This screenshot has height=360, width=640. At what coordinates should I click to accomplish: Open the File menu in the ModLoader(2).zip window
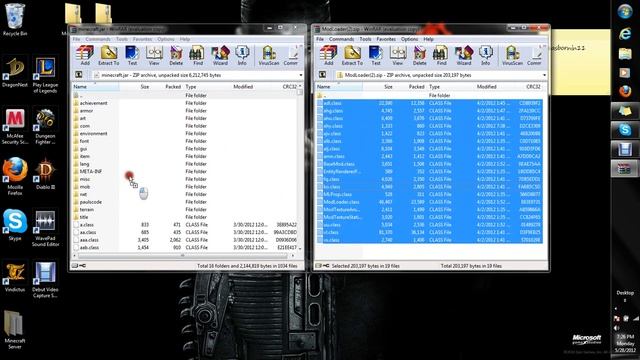pyautogui.click(x=320, y=39)
